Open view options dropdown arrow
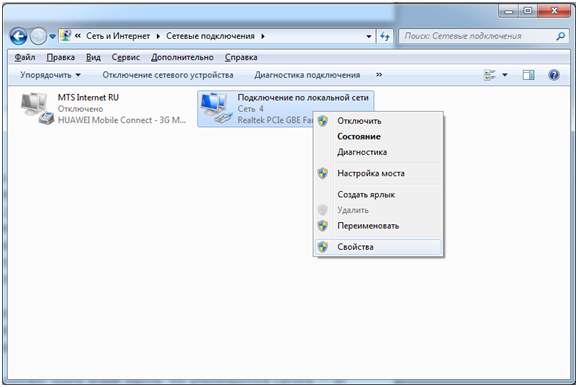The image size is (578, 387). point(505,75)
